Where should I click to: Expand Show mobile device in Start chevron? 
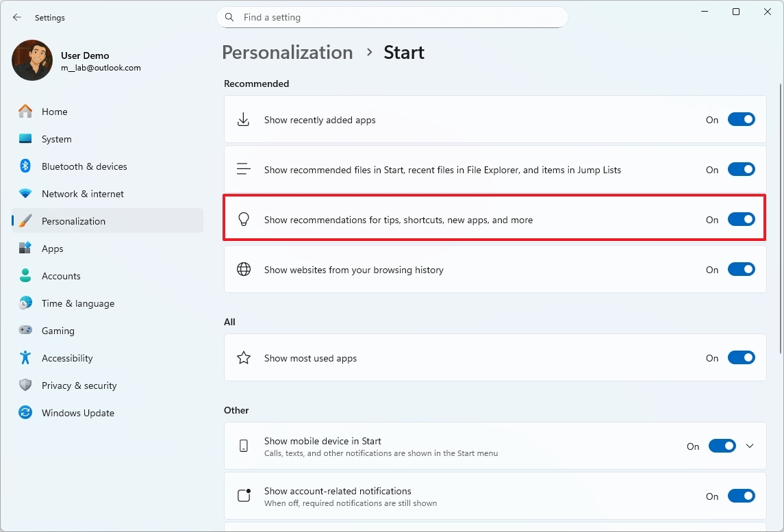(750, 446)
